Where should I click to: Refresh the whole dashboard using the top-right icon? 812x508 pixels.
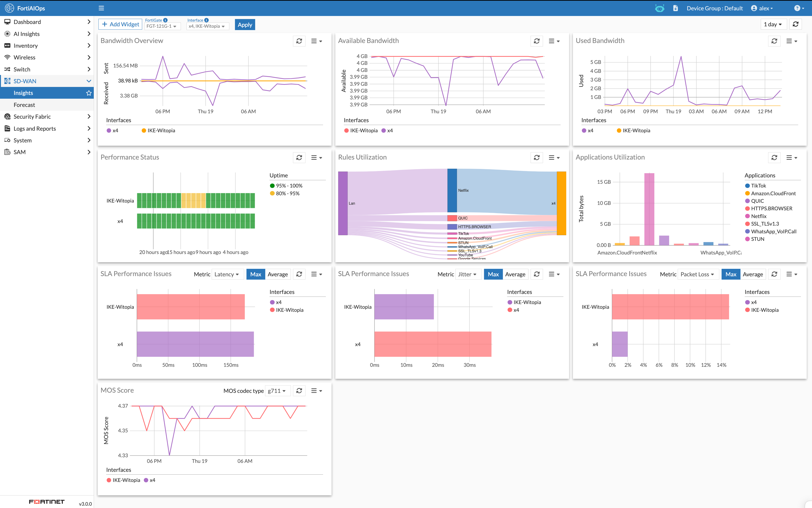tap(796, 24)
